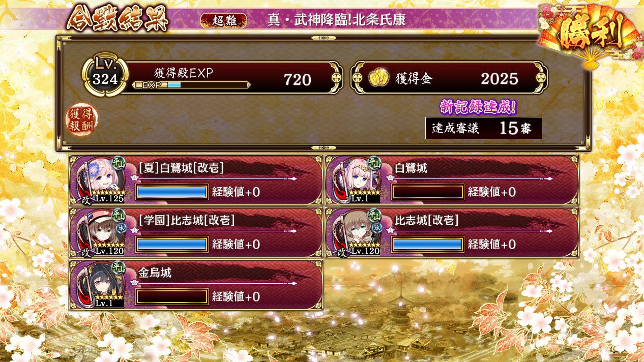Click the [夏]白鷺城[改壱] blue experience bar
Screen dimensions: 644x362
click(172, 192)
